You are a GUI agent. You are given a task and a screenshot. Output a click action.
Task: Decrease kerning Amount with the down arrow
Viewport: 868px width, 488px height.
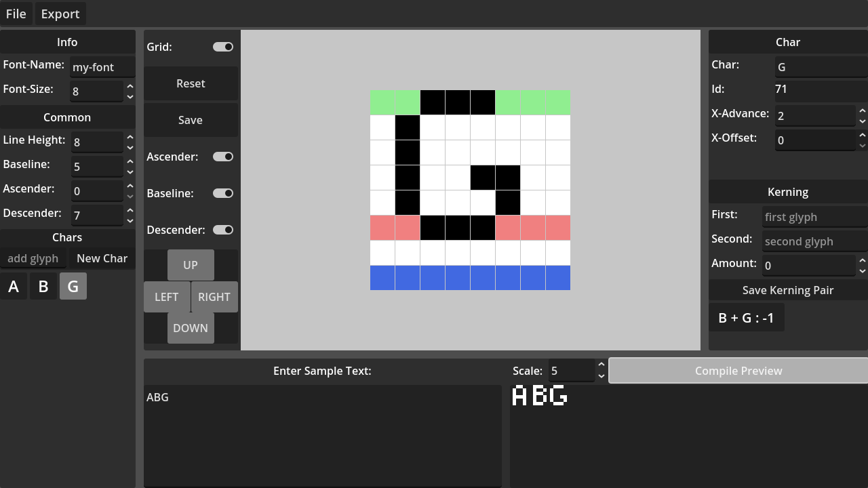(x=863, y=271)
